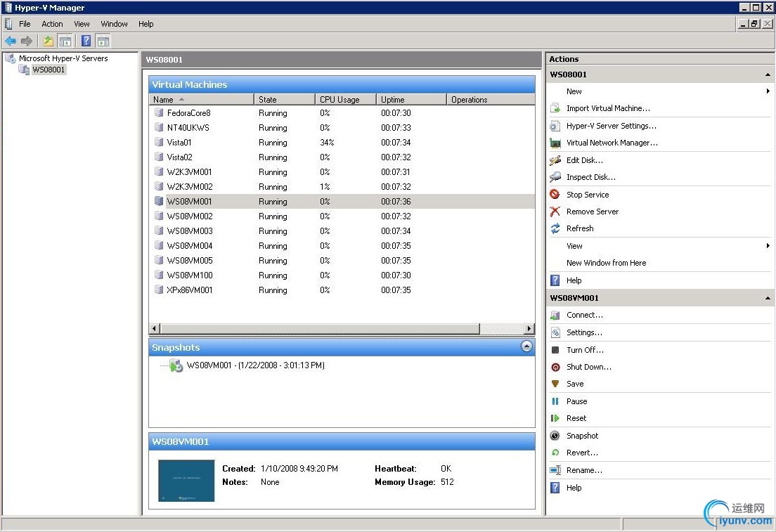
Task: Click the Stop Service icon
Action: point(555,195)
